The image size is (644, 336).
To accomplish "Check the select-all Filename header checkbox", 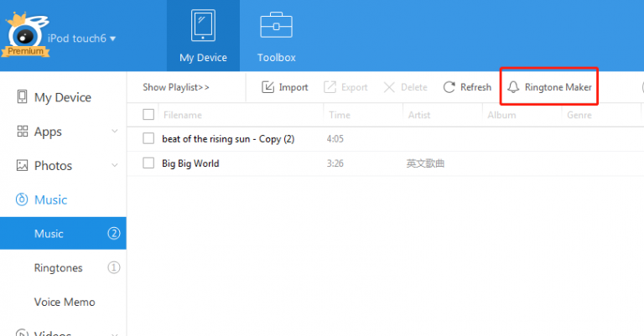I will (x=148, y=115).
